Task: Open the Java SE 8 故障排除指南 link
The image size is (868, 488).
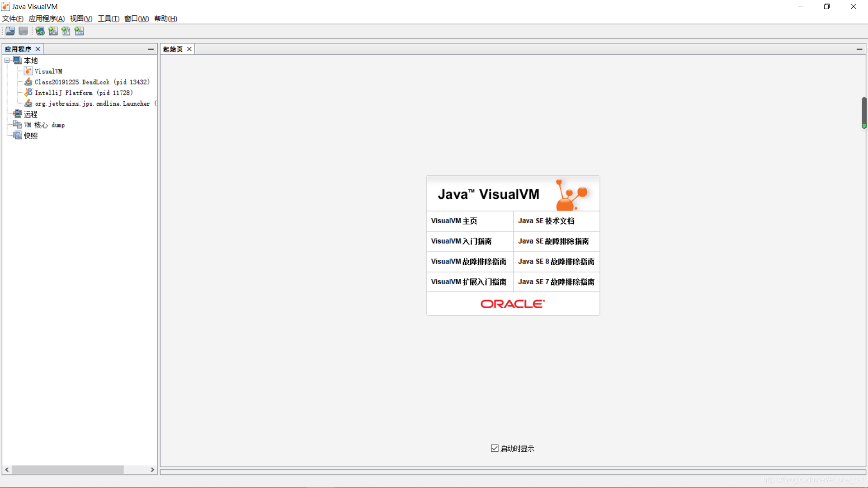Action: pos(556,262)
